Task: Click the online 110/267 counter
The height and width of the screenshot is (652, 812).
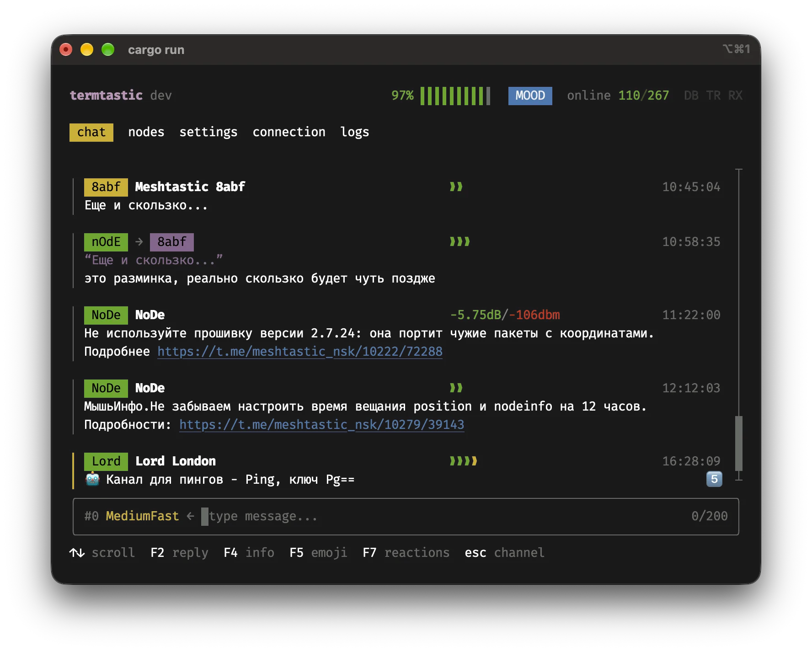Action: click(x=618, y=96)
